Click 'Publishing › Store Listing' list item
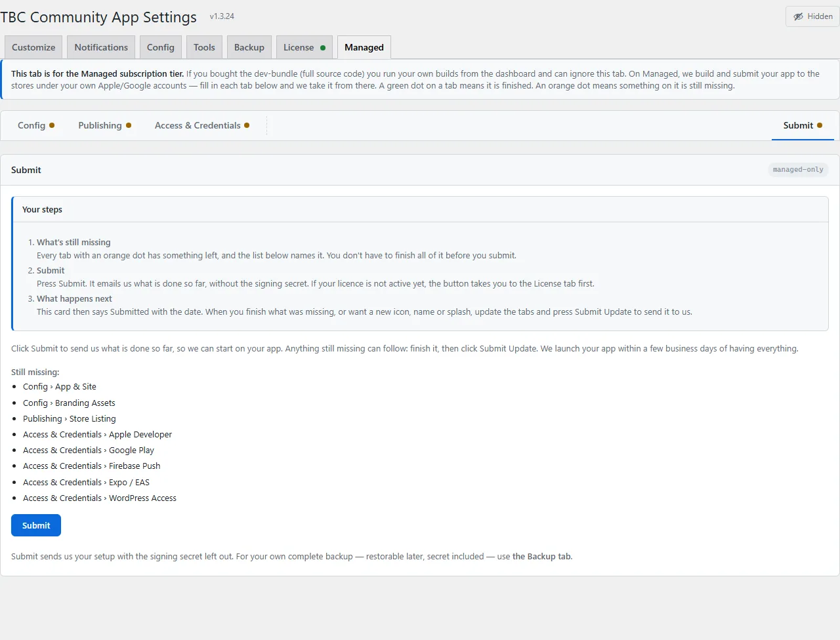This screenshot has width=840, height=640. tap(70, 418)
